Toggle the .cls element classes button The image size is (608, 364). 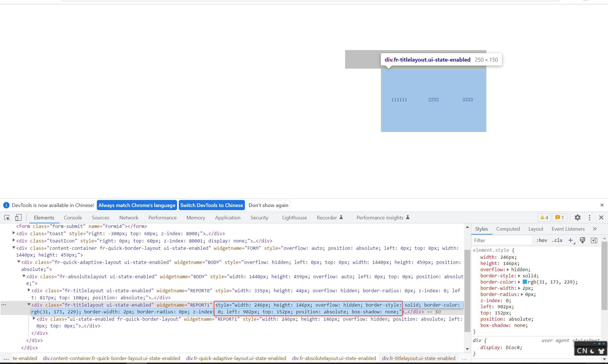tap(557, 240)
